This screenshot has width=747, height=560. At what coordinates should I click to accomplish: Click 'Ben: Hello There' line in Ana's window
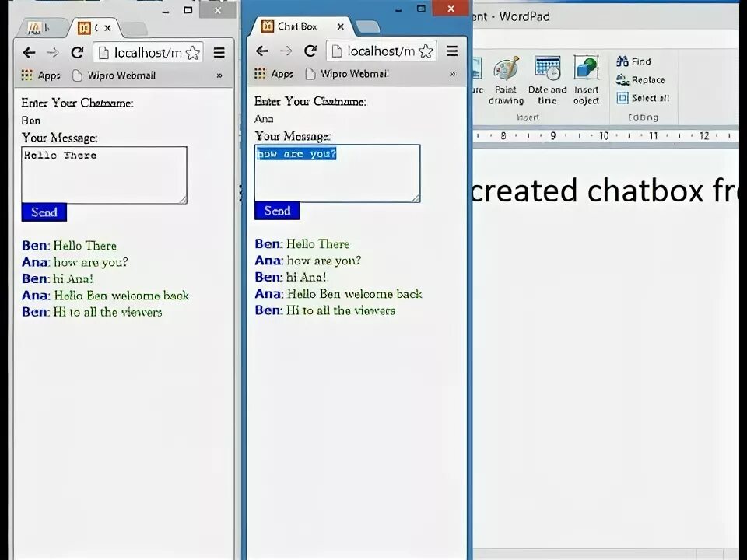point(303,244)
